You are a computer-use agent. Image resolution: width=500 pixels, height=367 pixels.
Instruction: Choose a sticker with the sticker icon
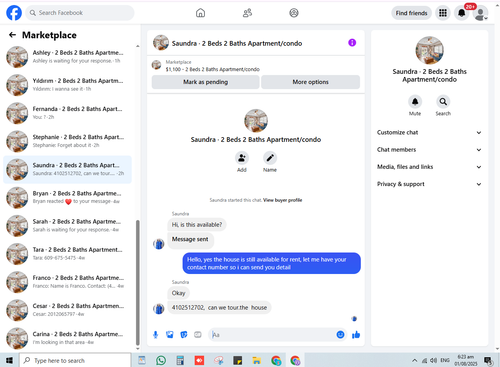coord(184,335)
